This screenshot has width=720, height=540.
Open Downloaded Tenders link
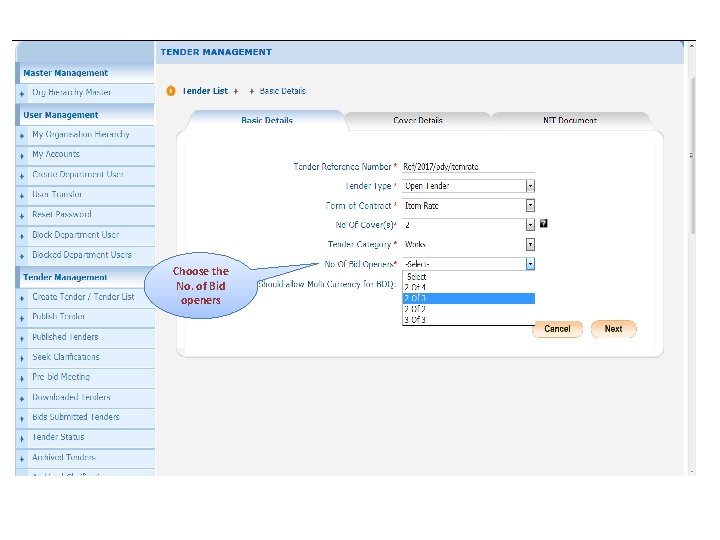click(x=71, y=397)
